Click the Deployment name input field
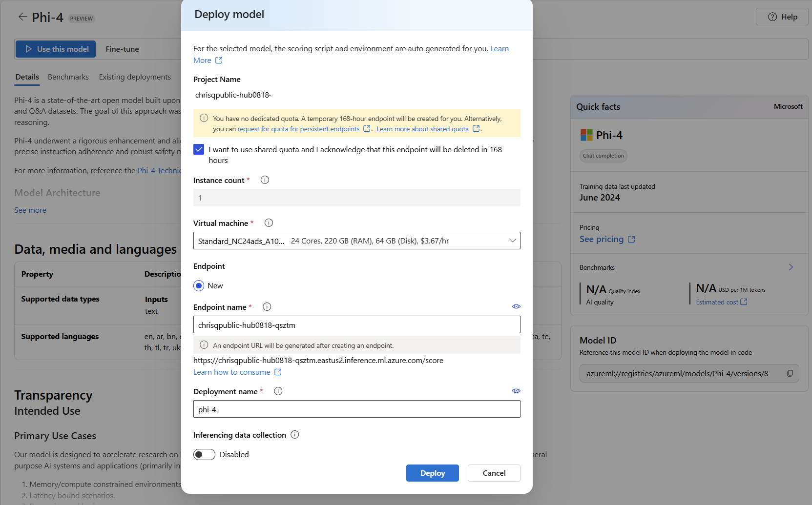 click(x=357, y=409)
